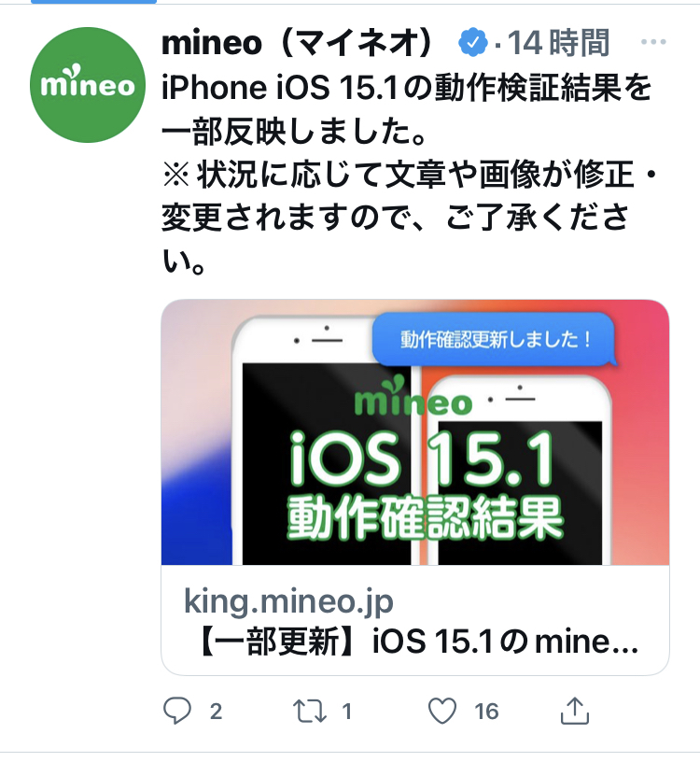Share the tweet via upload arrow icon
This screenshot has width=700, height=762.
tap(575, 711)
